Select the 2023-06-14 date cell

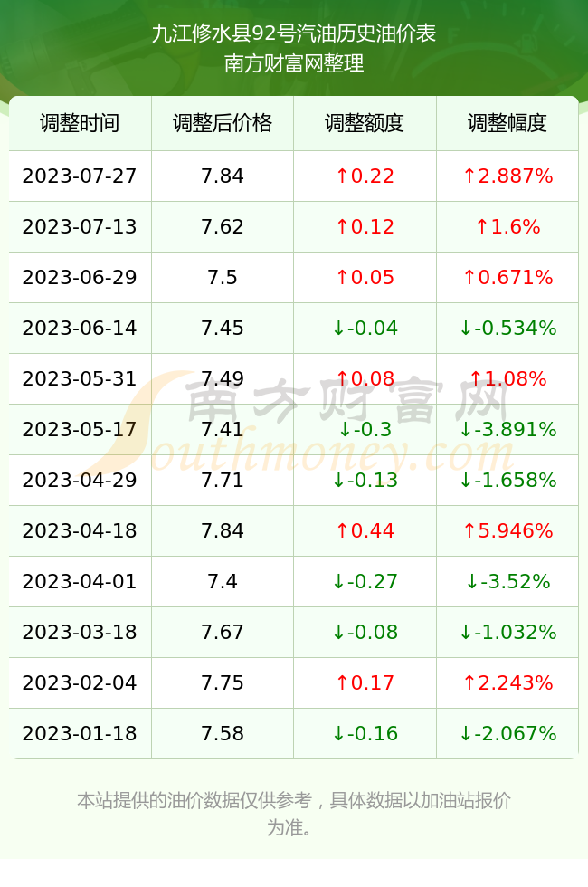[x=80, y=328]
